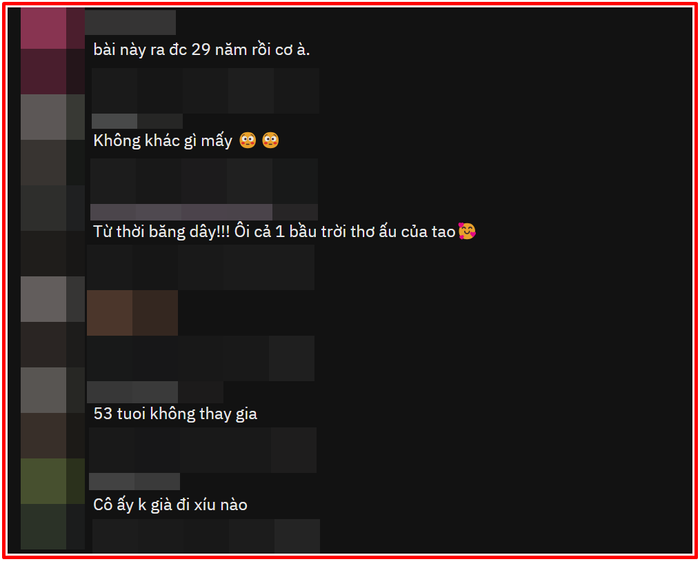
Task: Click the brown blurred image block
Action: (132, 313)
